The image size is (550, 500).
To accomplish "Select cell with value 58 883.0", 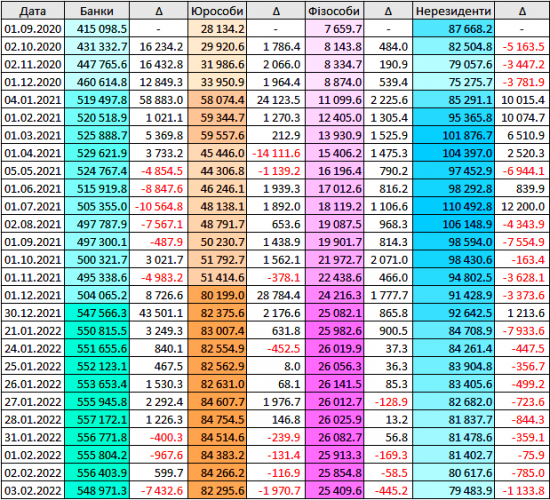I will pyautogui.click(x=159, y=100).
